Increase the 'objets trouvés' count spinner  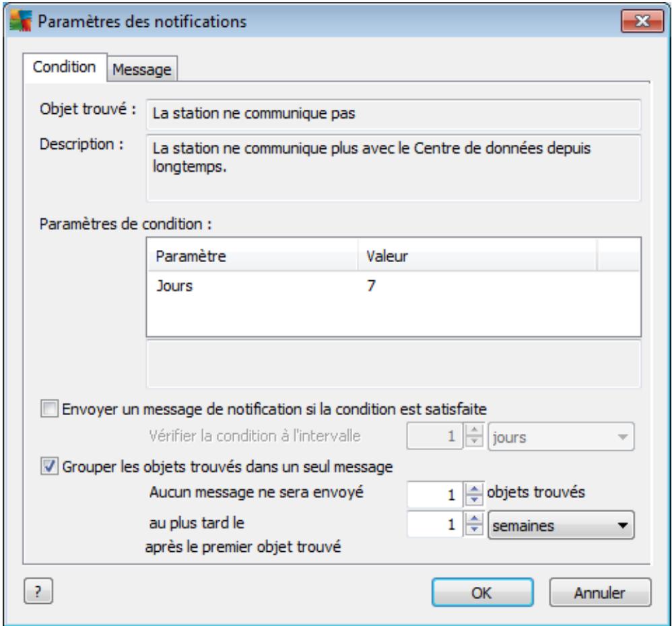[474, 489]
